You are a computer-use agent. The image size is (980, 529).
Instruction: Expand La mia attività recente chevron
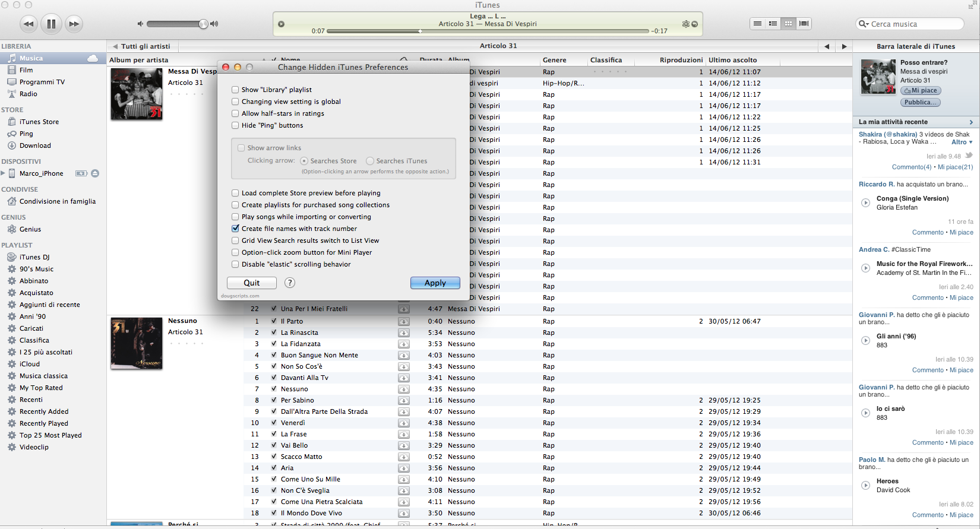(x=971, y=122)
